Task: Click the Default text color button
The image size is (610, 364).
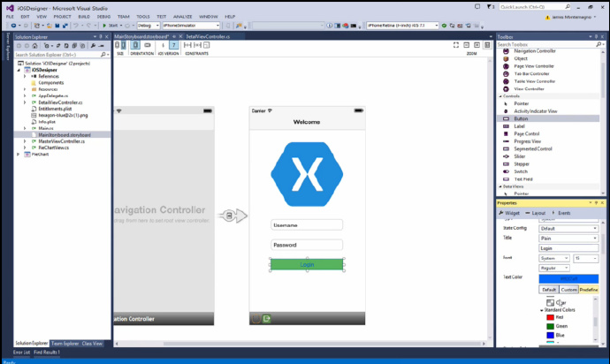Action: pyautogui.click(x=549, y=290)
